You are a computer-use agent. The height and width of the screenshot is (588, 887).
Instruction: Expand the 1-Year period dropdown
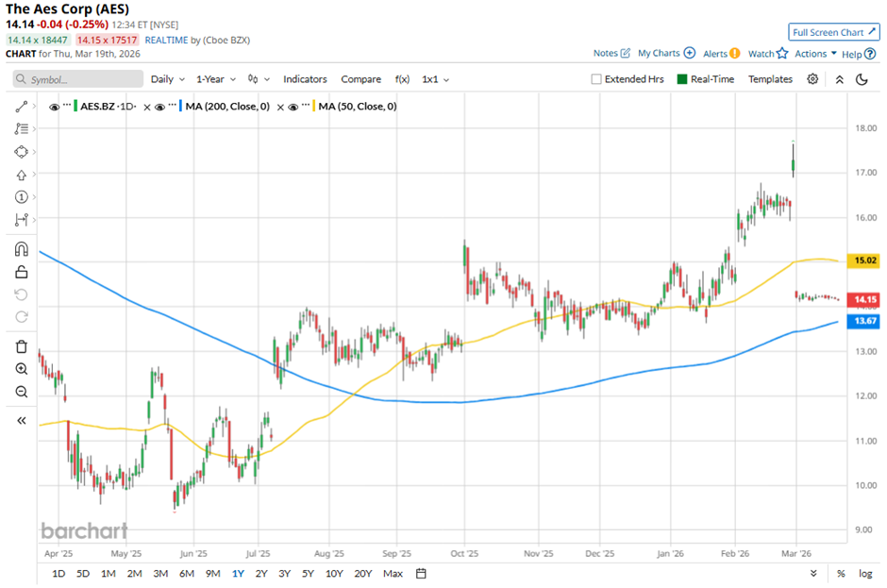[x=215, y=79]
